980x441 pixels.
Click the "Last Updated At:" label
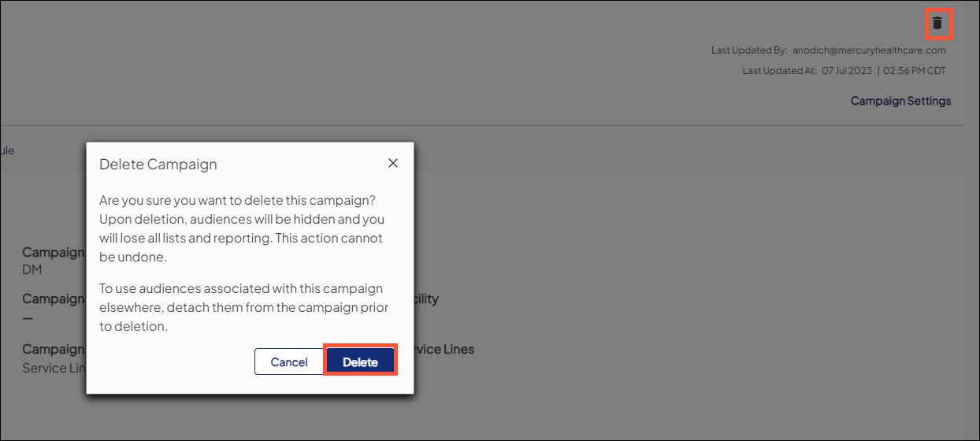[x=779, y=71]
